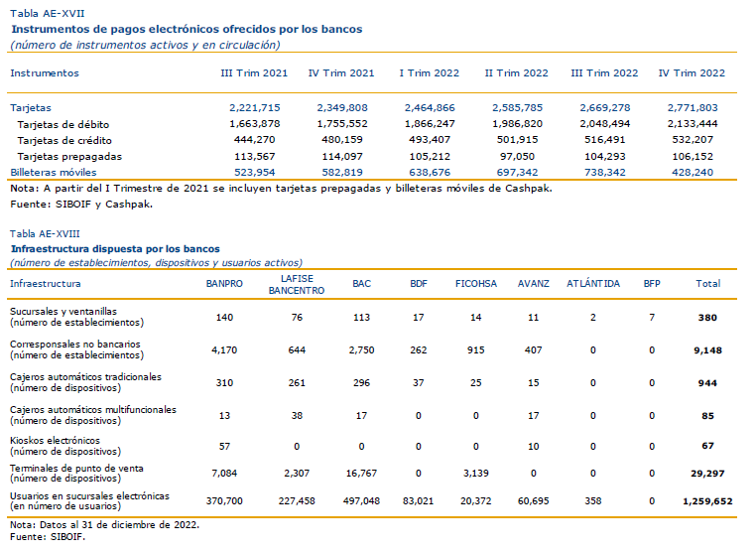Click the 'IV Trim 2021' column header
The height and width of the screenshot is (554, 756).
tap(341, 73)
